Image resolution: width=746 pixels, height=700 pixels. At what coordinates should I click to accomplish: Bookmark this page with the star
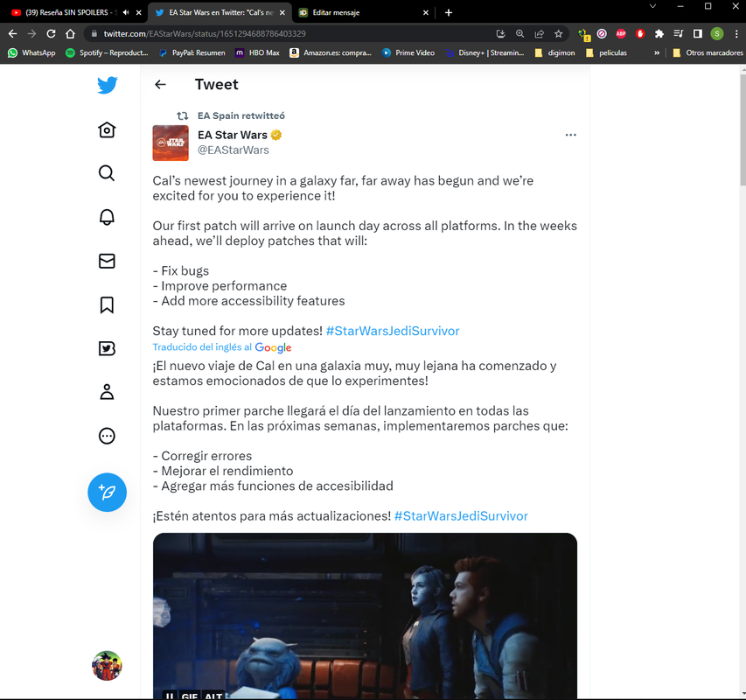559,33
